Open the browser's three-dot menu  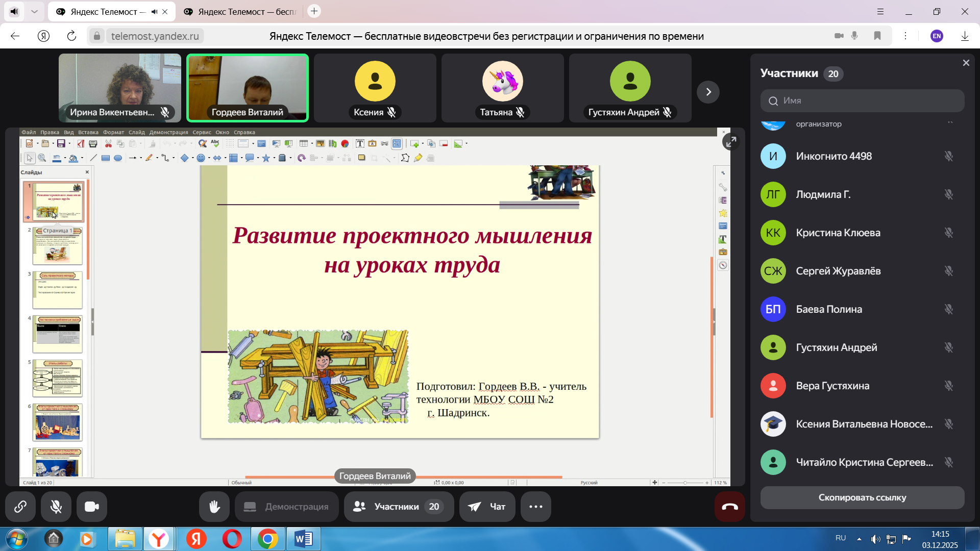click(x=905, y=36)
